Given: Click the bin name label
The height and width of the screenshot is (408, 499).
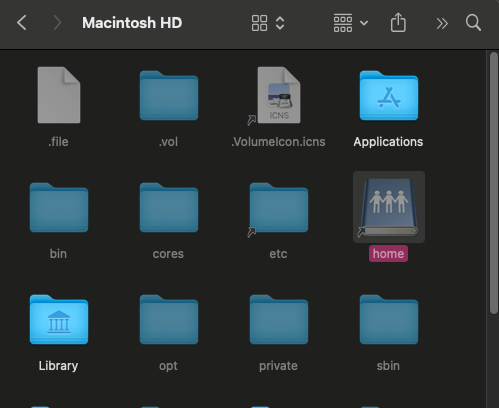Looking at the screenshot, I should click(58, 254).
